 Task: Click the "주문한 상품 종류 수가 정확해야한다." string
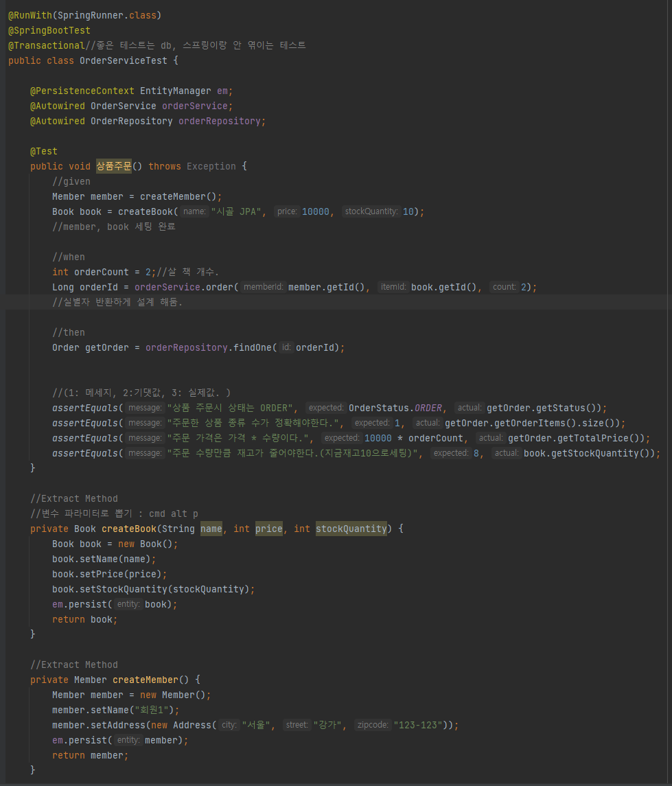253,423
